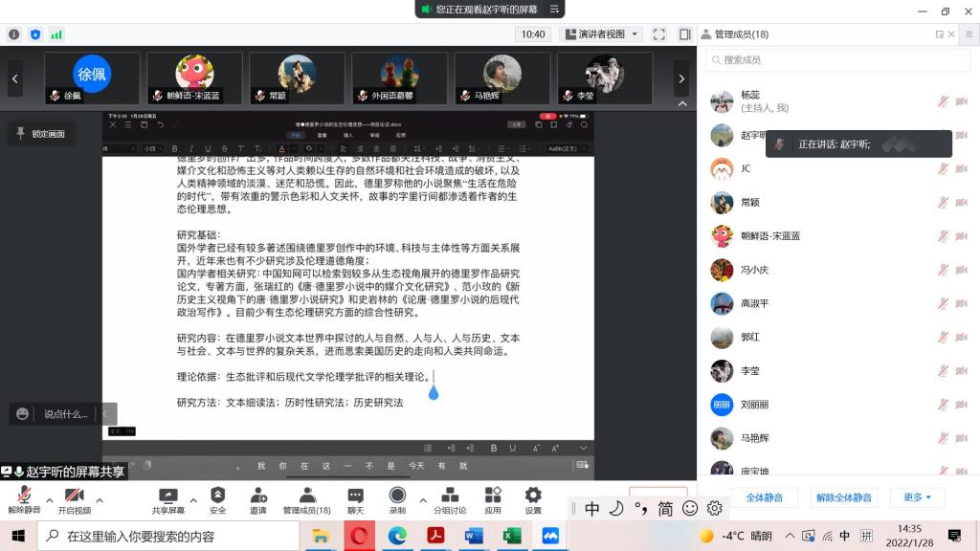Open the 安全 (Security) shield icon
Screen dimensions: 980x551
pyautogui.click(x=217, y=496)
